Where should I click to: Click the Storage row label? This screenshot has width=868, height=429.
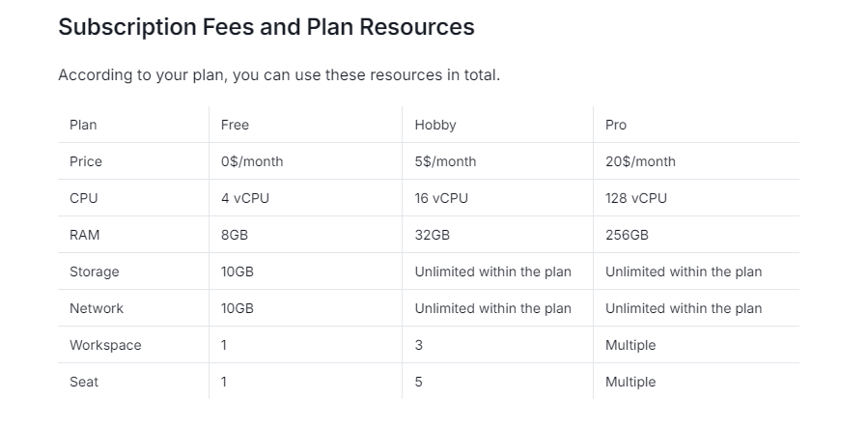click(x=94, y=272)
